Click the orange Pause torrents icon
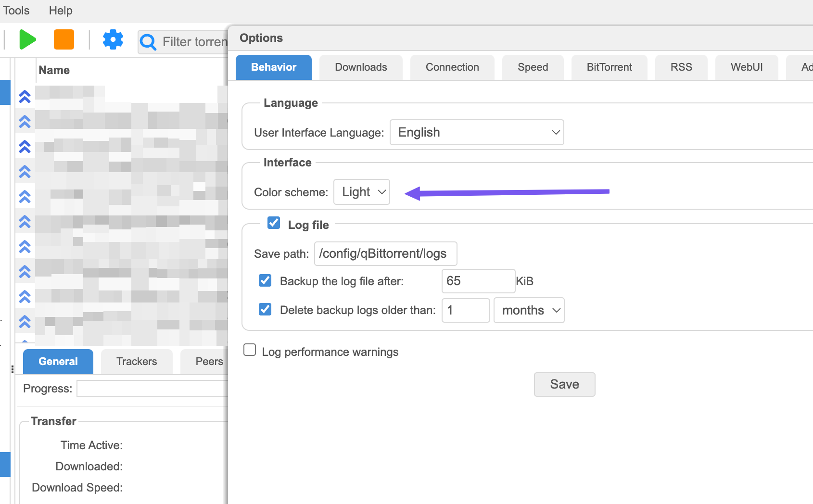The height and width of the screenshot is (504, 813). pyautogui.click(x=64, y=39)
